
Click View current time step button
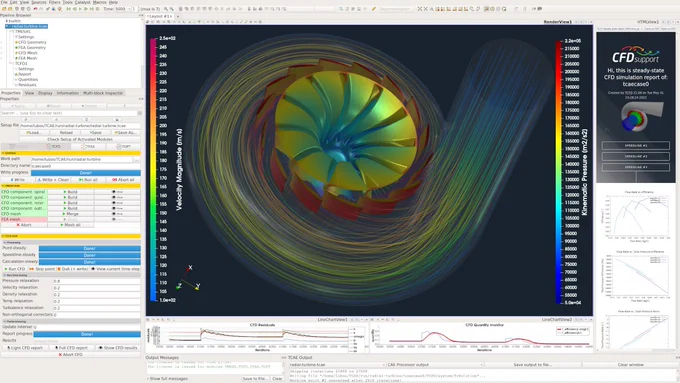pos(115,269)
